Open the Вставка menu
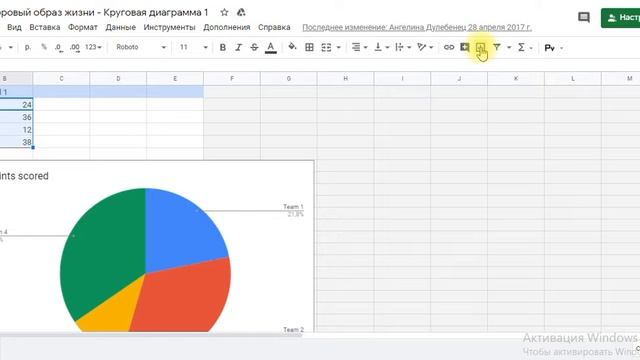Viewport: 640px width, 360px height. tap(45, 27)
